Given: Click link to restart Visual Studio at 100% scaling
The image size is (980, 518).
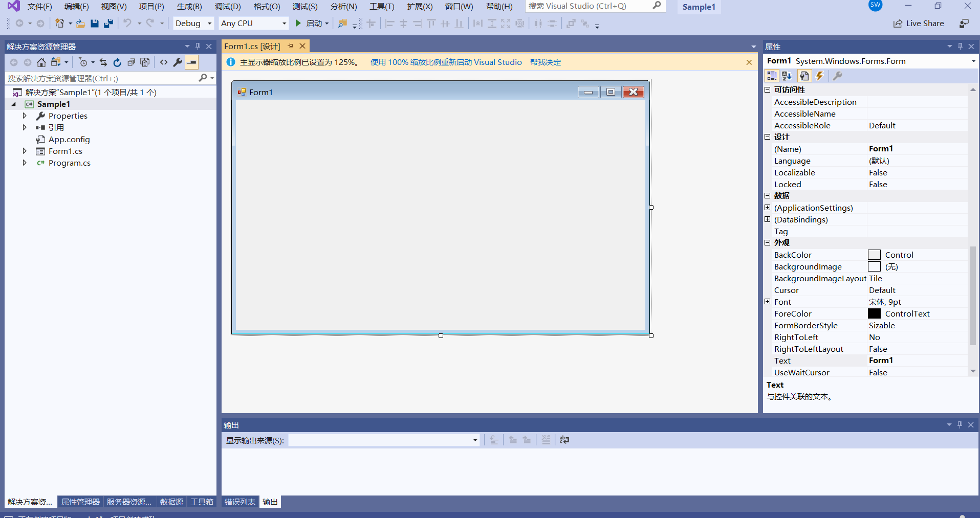Looking at the screenshot, I should pos(446,62).
